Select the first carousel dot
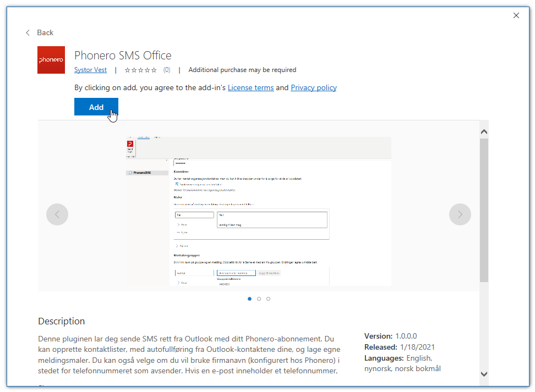Screen dimensions: 535x392 point(249,299)
